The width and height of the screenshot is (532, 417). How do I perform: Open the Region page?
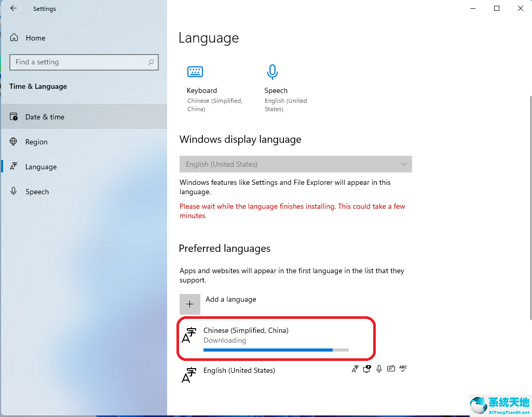(x=84, y=142)
